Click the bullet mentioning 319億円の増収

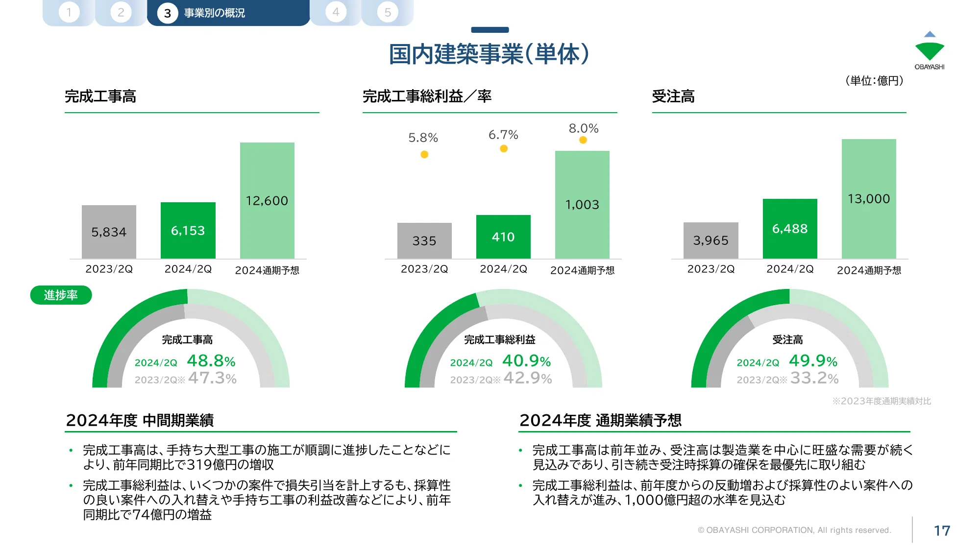point(266,457)
